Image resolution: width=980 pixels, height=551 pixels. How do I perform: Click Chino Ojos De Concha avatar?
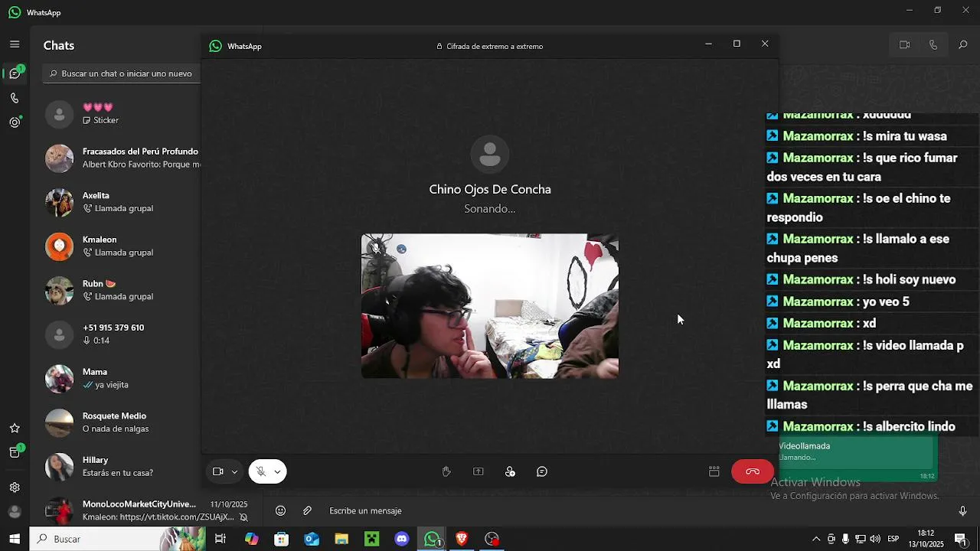click(x=490, y=155)
